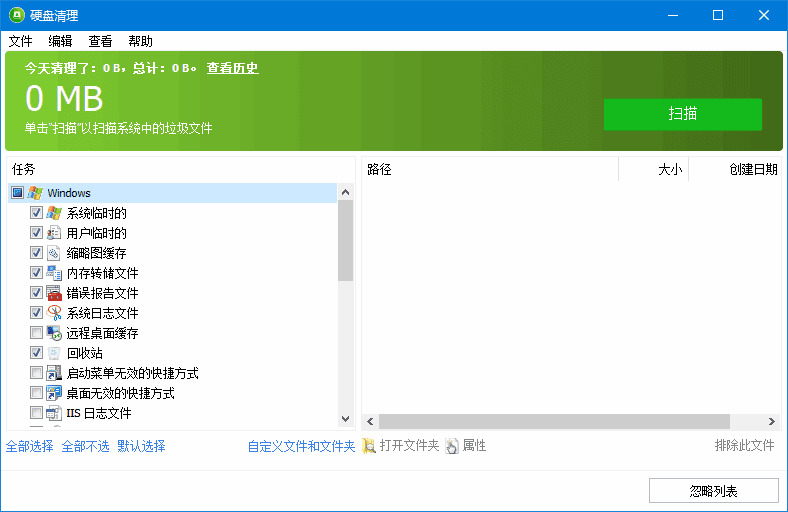
Task: Click the 系统日志文件 icon
Action: (x=54, y=313)
